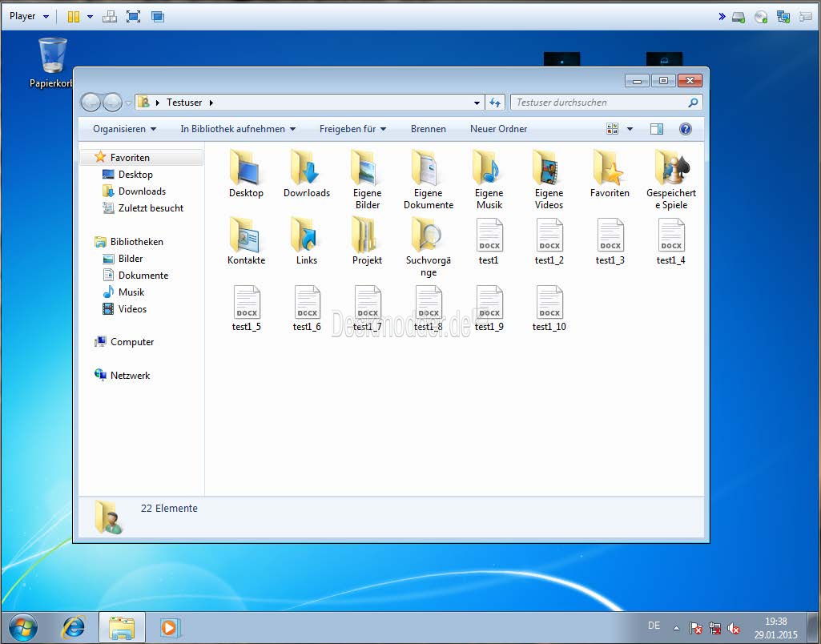Open the Freigeben für dropdown
Viewport: 821px width, 644px height.
(353, 129)
